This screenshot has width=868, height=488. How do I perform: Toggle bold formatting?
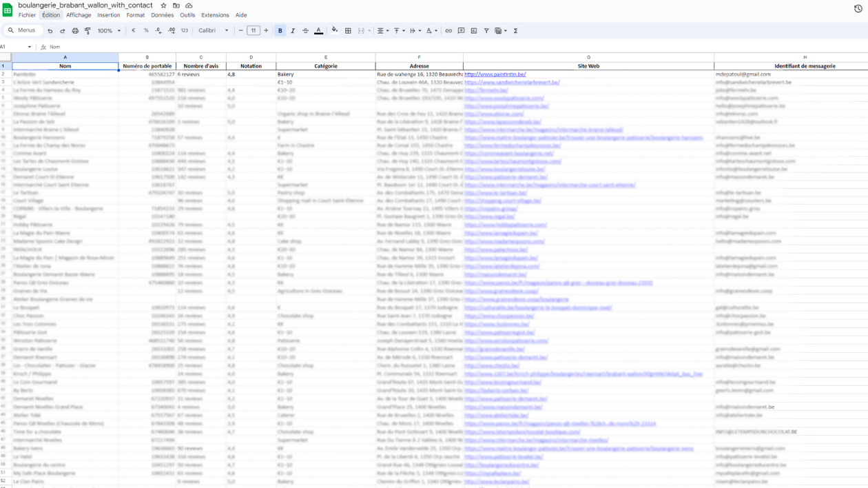coord(280,31)
